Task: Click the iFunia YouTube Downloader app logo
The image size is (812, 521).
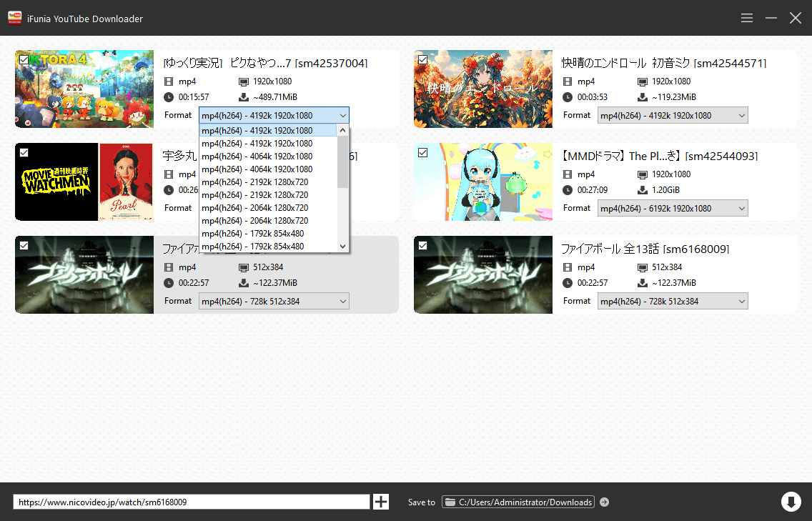Action: [x=14, y=18]
